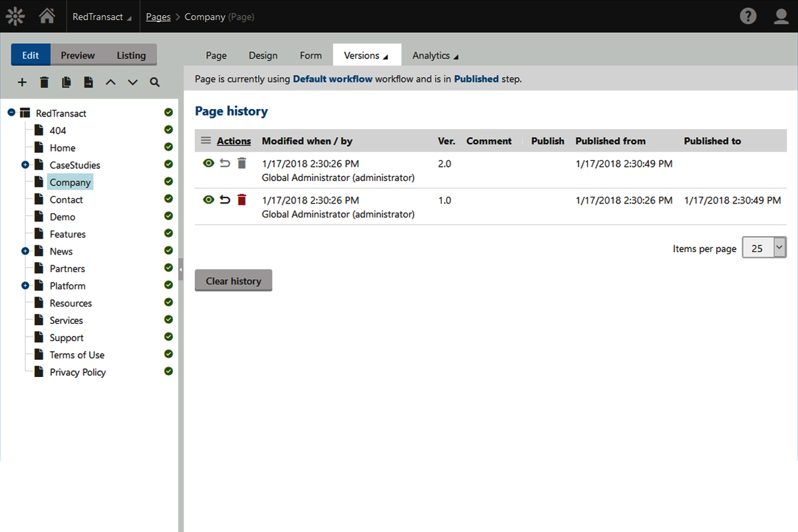Screen dimensions: 798x532
Task: Click the Clear history button
Action: (x=233, y=281)
